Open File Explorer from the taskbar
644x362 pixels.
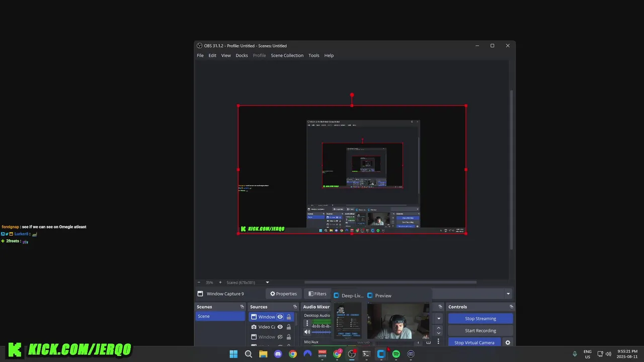tap(263, 354)
